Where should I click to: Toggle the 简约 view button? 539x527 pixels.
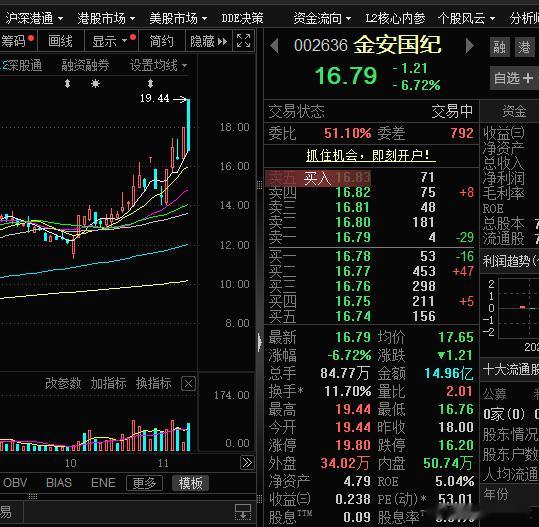click(162, 41)
